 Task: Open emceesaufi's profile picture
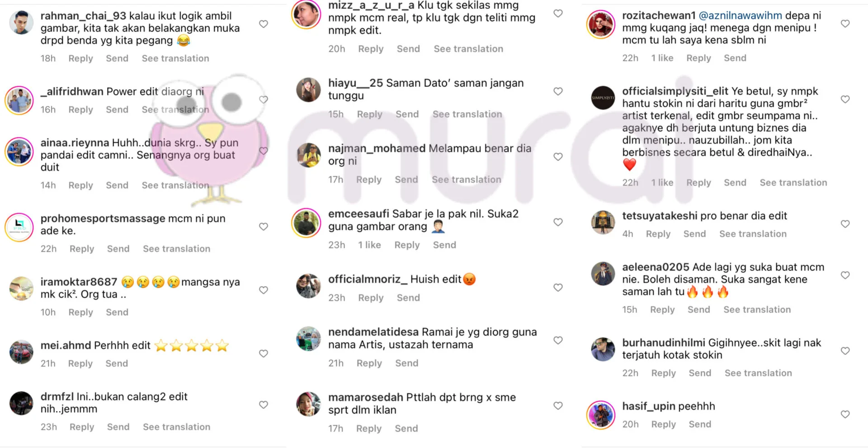[x=307, y=223]
